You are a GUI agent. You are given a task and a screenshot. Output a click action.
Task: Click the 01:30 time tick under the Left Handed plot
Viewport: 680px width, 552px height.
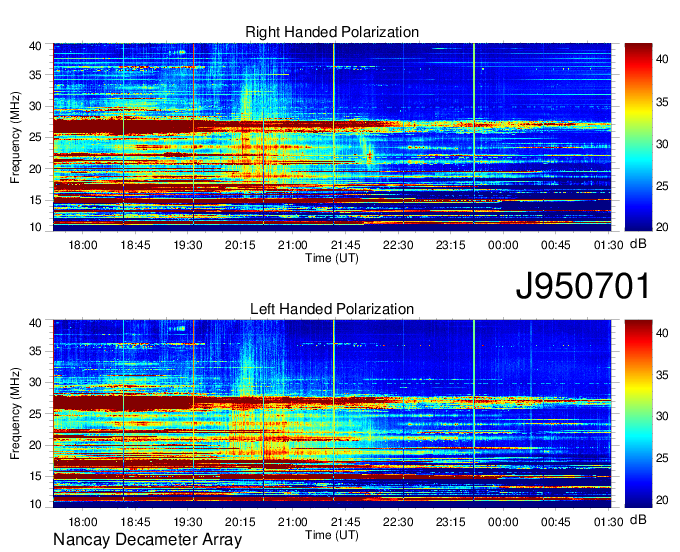[x=608, y=522]
